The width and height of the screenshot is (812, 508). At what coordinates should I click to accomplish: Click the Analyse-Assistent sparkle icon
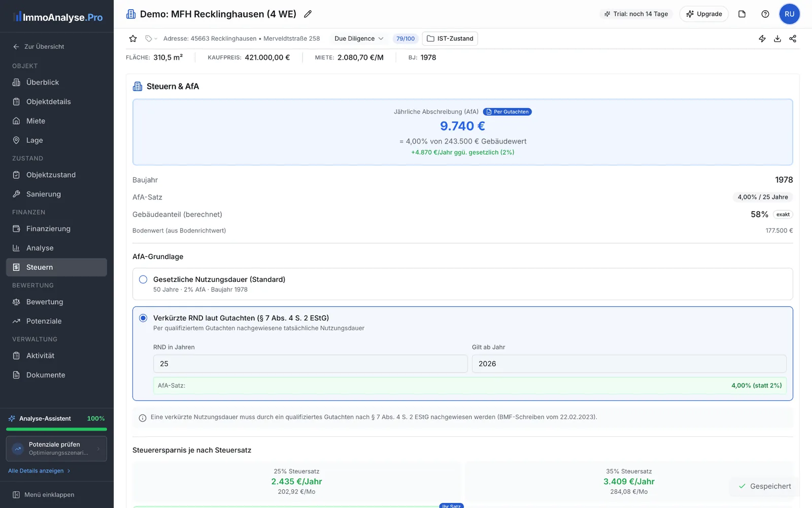point(12,419)
